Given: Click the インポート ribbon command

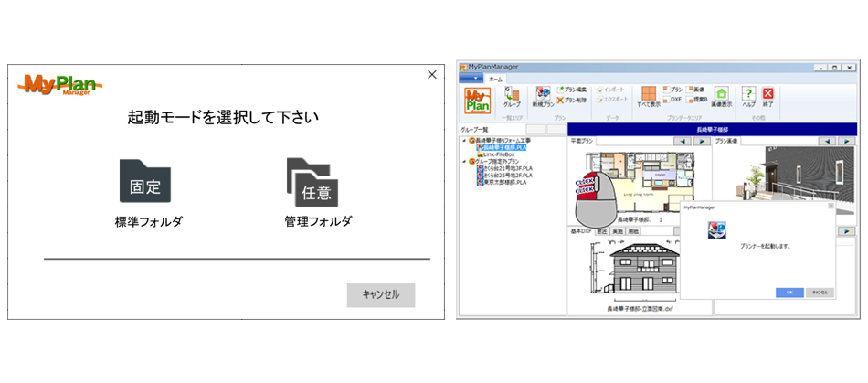Looking at the screenshot, I should [x=611, y=89].
